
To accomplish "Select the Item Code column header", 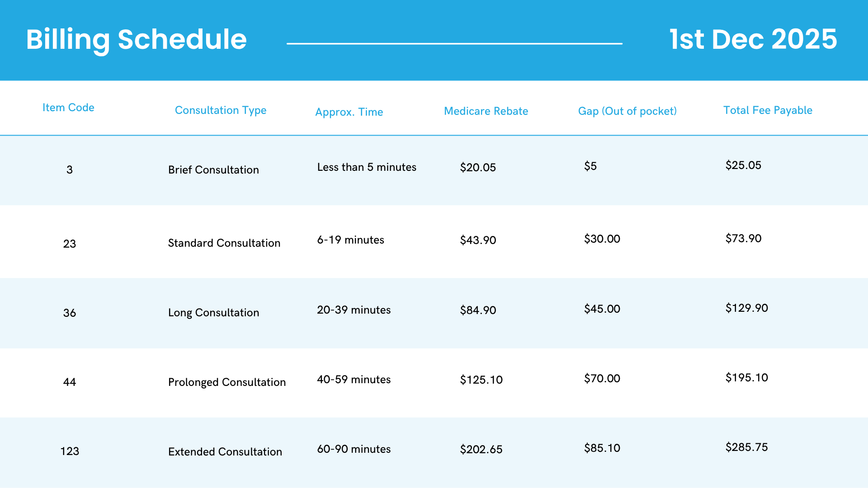I will [68, 108].
